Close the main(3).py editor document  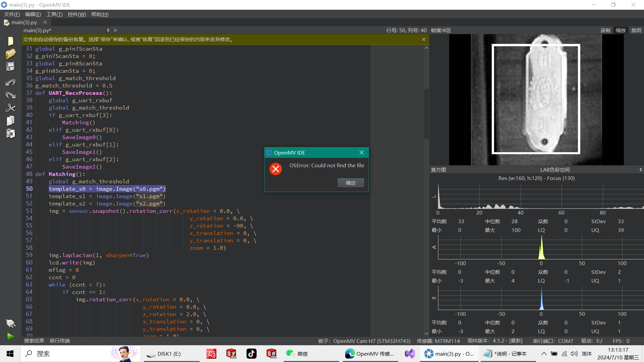(115, 30)
